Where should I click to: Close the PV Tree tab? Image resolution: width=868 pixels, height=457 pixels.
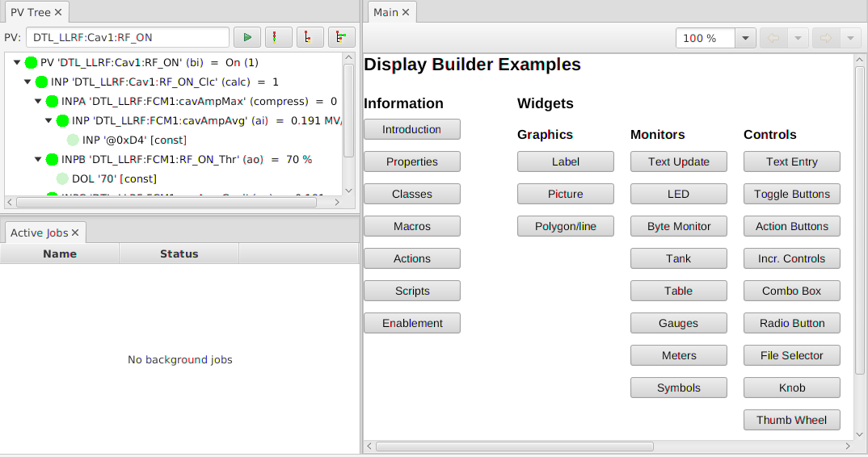(x=58, y=12)
